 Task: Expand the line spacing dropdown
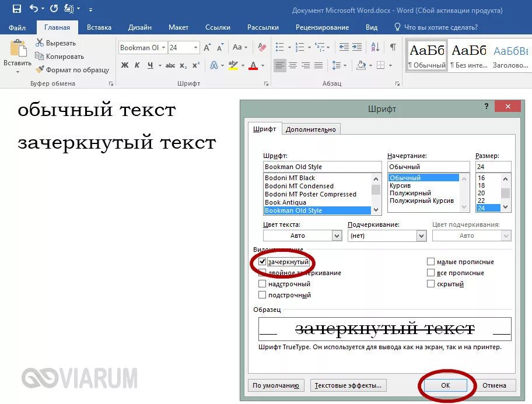click(345, 65)
